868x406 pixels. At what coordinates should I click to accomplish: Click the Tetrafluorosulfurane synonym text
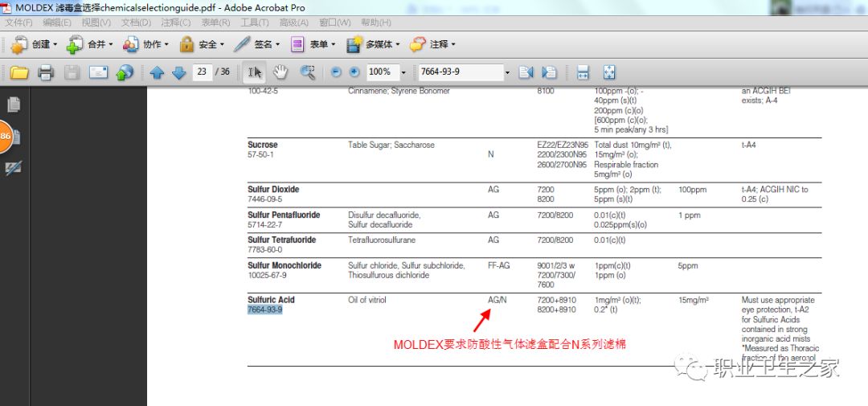pos(382,240)
